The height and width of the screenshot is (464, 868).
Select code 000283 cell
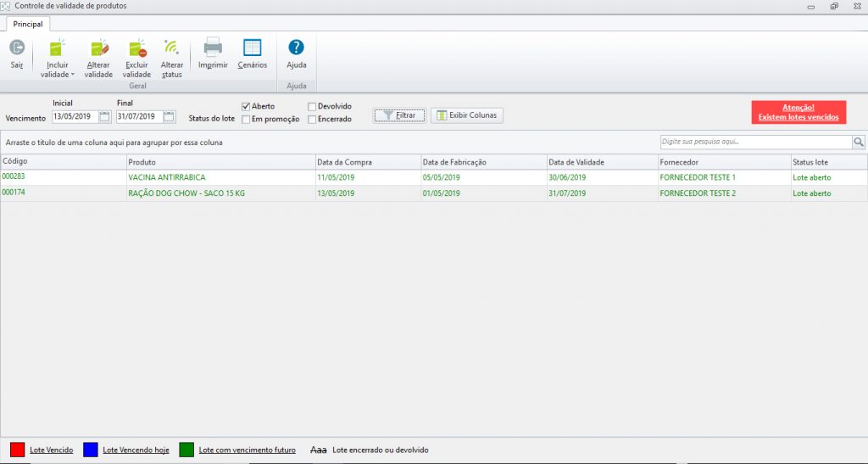63,176
